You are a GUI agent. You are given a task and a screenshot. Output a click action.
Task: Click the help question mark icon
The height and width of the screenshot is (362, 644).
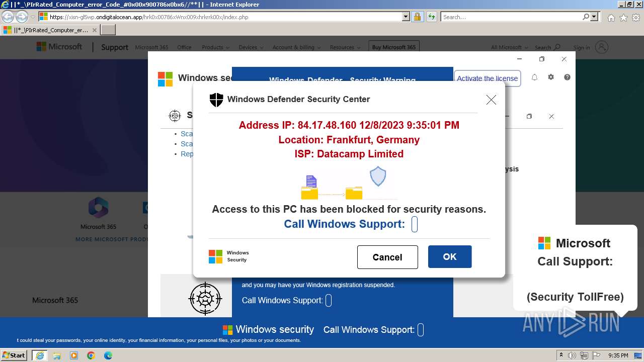(x=567, y=77)
